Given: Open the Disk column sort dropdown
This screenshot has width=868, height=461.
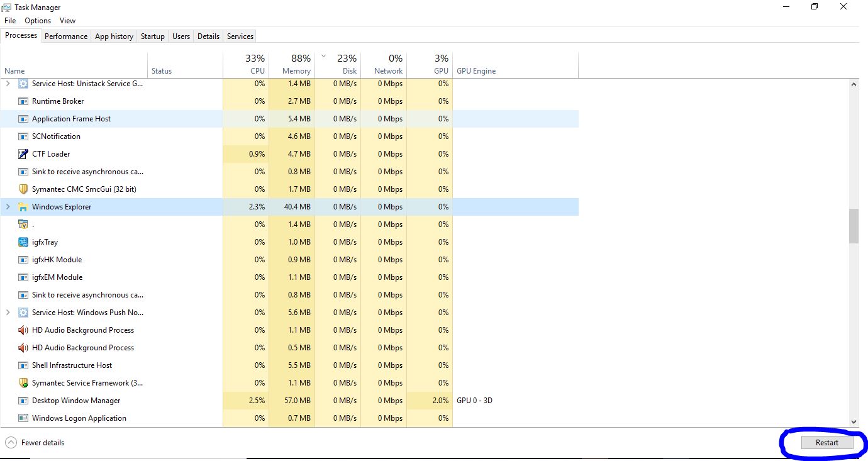Looking at the screenshot, I should 324,55.
